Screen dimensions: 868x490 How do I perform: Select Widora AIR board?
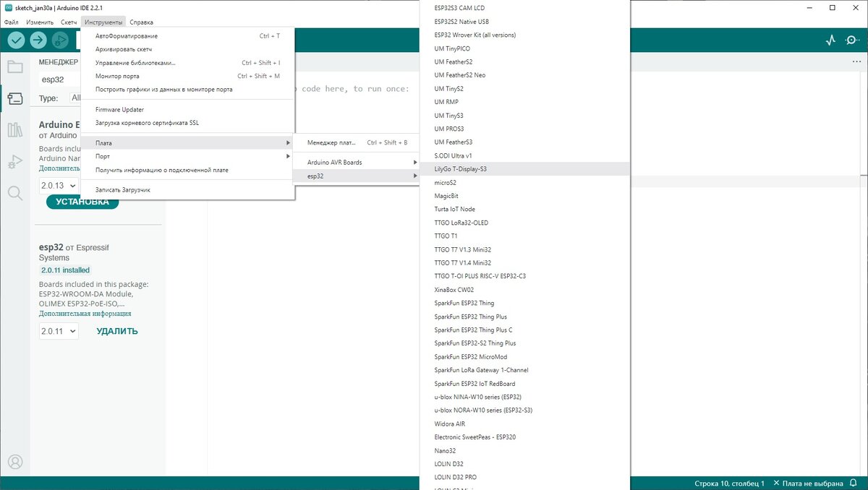[x=524, y=424]
